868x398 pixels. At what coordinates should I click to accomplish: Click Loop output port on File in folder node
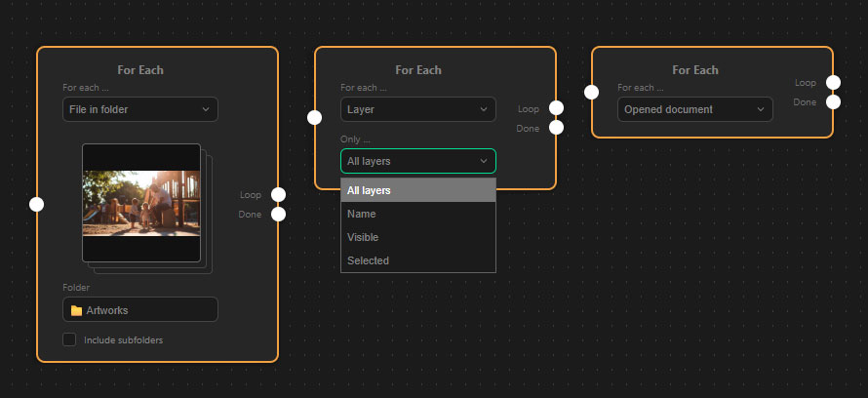click(278, 194)
